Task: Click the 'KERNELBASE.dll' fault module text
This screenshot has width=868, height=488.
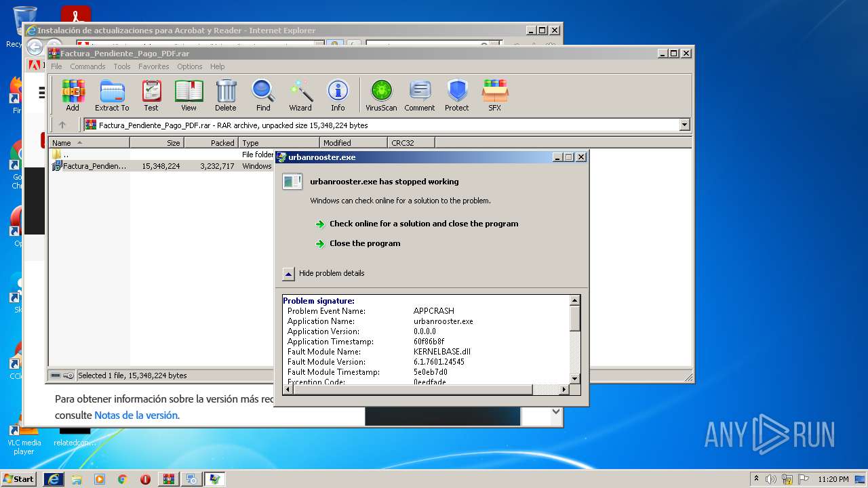Action: (x=442, y=352)
